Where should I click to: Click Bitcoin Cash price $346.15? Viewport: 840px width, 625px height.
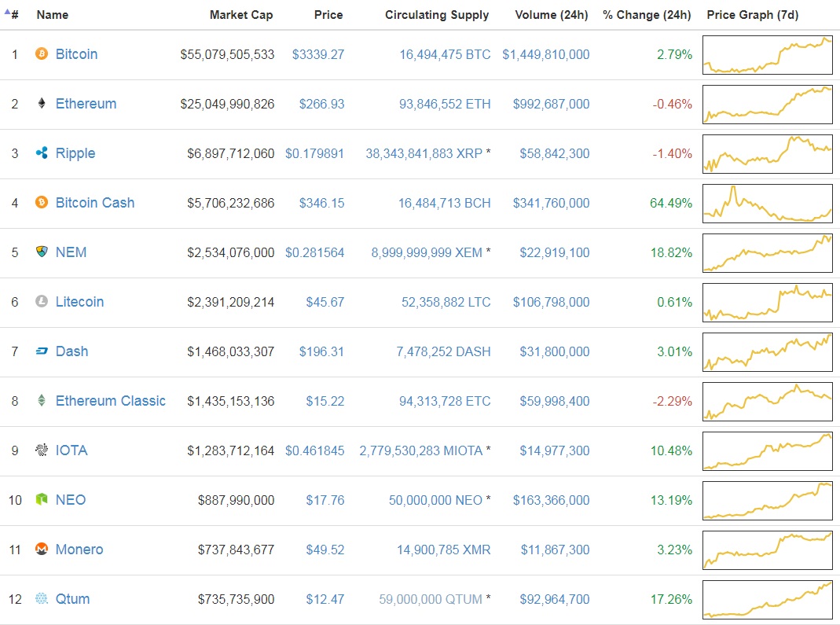321,203
